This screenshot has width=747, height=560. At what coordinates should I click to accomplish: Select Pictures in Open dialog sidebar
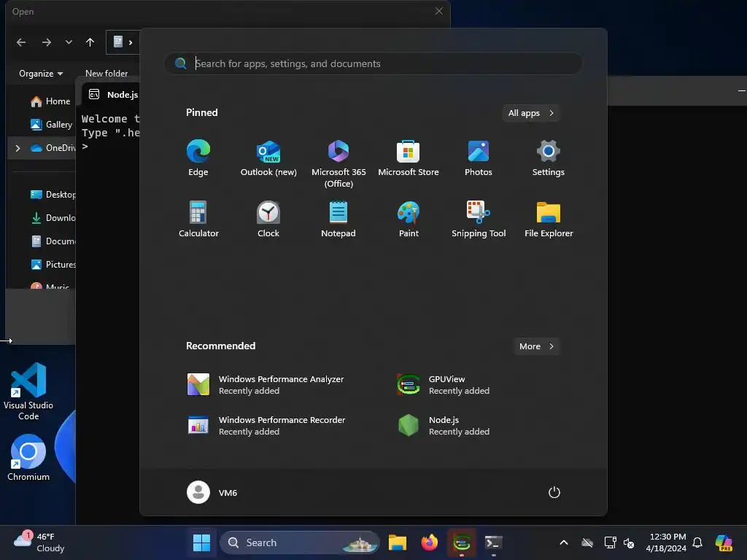coord(53,264)
